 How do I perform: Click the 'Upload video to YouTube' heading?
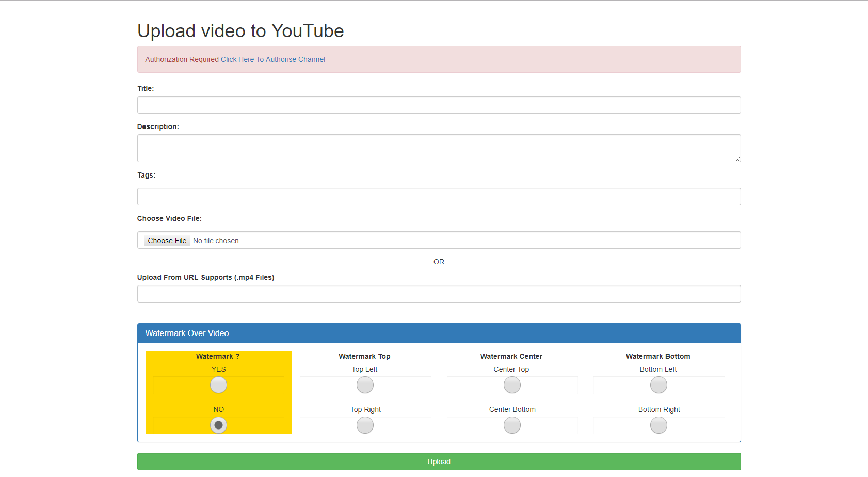pyautogui.click(x=240, y=31)
